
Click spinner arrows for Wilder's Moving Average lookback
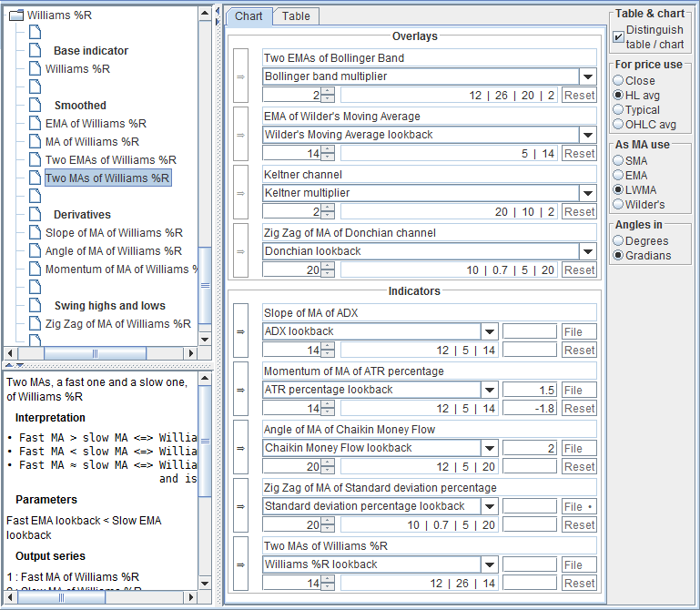pyautogui.click(x=328, y=153)
